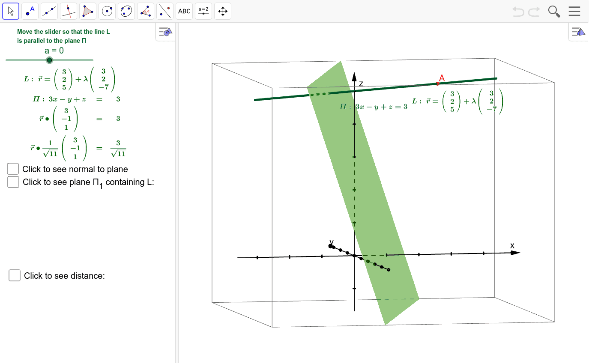Choose the Ellipse tool
The width and height of the screenshot is (589, 364).
point(126,11)
